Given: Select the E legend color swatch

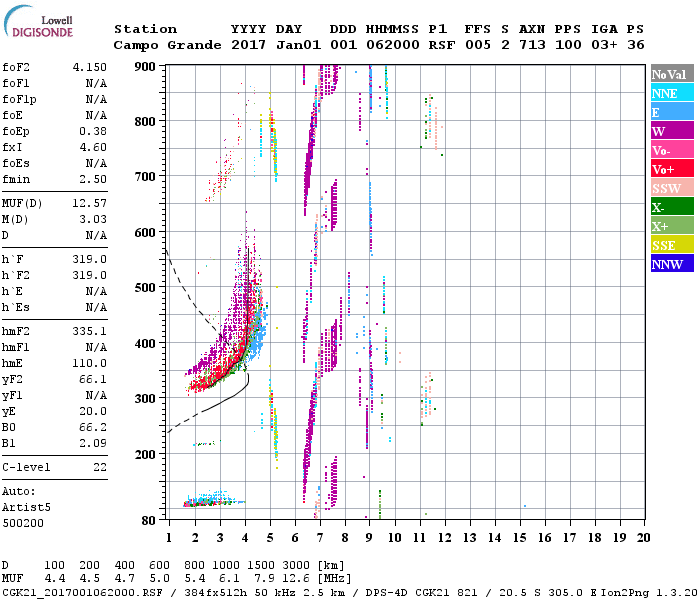Looking at the screenshot, I should point(672,112).
